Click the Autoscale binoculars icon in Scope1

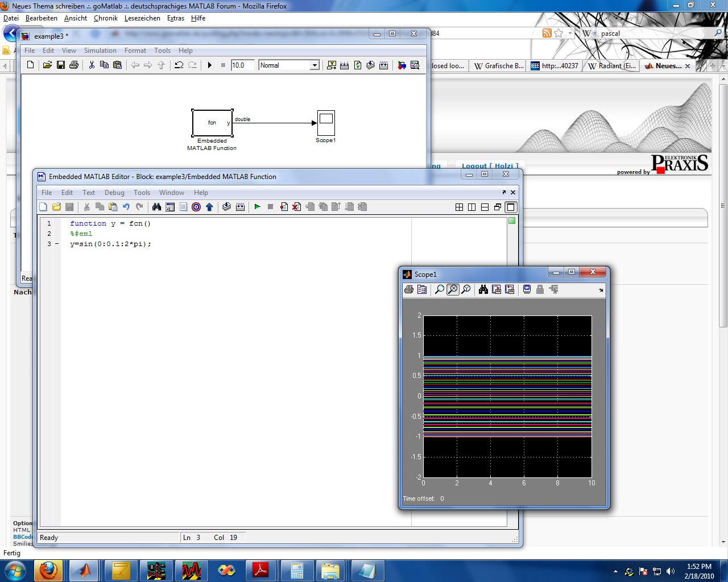pos(483,290)
